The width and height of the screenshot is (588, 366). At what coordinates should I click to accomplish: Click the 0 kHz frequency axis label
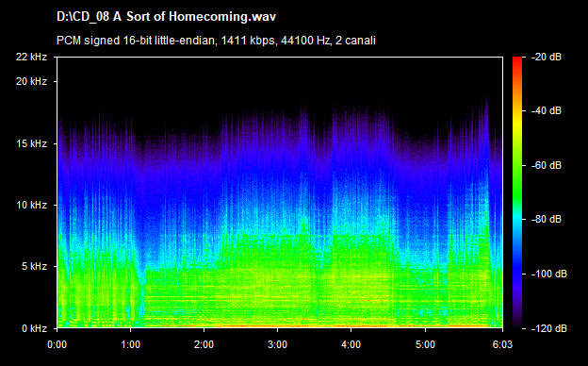(34, 328)
